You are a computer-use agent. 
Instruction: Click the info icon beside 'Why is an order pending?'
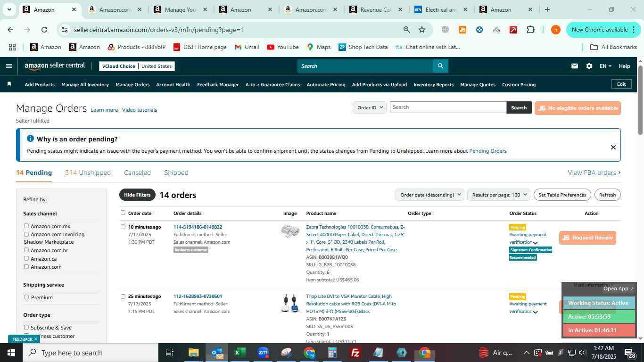[30, 139]
